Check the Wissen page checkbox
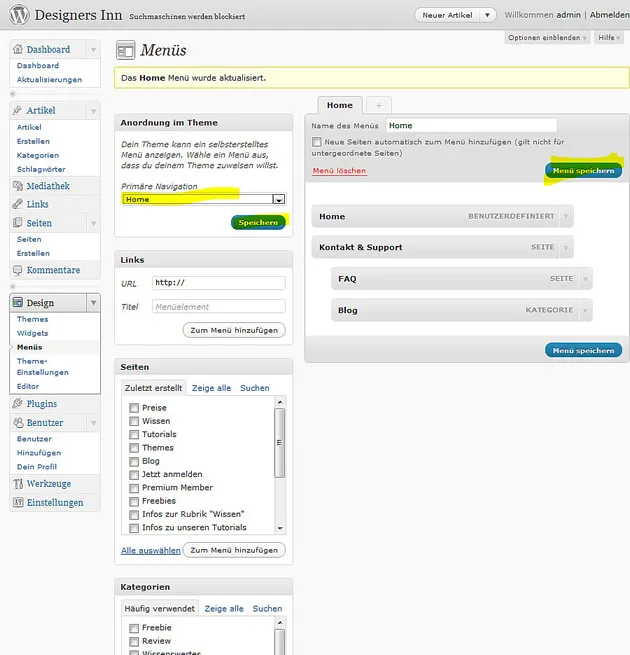 (134, 421)
